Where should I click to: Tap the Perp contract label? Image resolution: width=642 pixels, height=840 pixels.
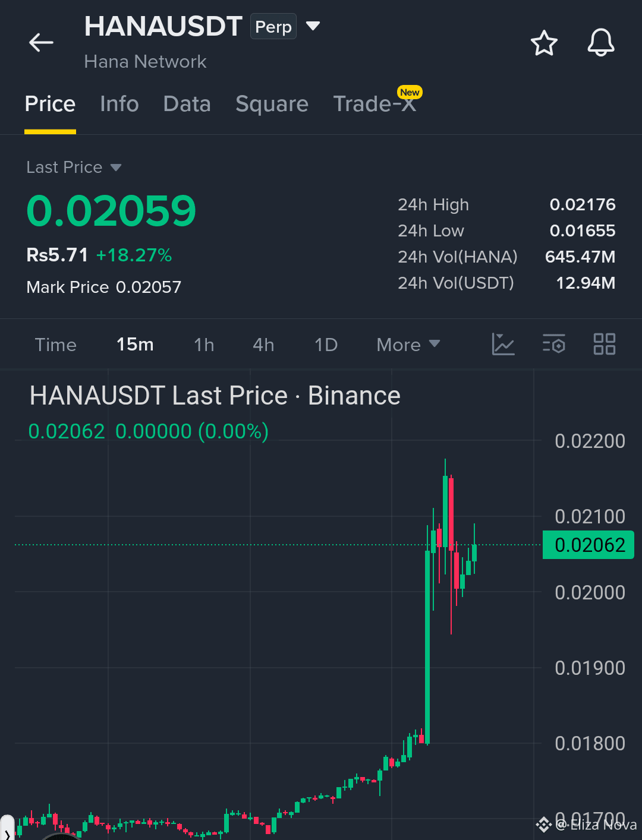click(273, 27)
